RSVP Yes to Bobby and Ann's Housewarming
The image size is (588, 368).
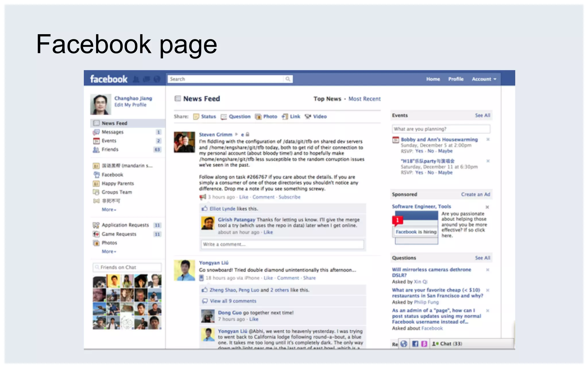point(419,151)
